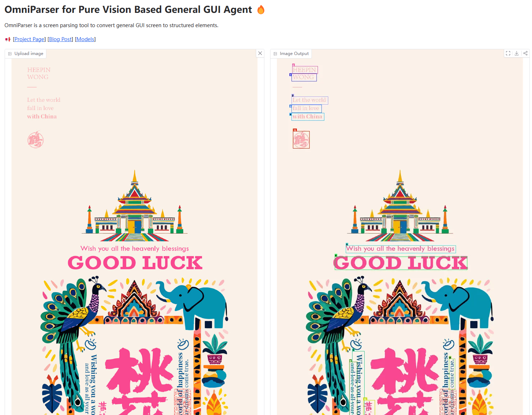Click the boxed HEEPIN text in output
The image size is (532, 415).
305,70
